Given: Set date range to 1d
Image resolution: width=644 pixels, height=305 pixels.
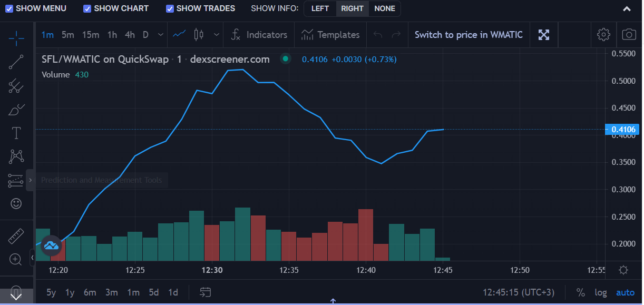Looking at the screenshot, I should pyautogui.click(x=173, y=292).
